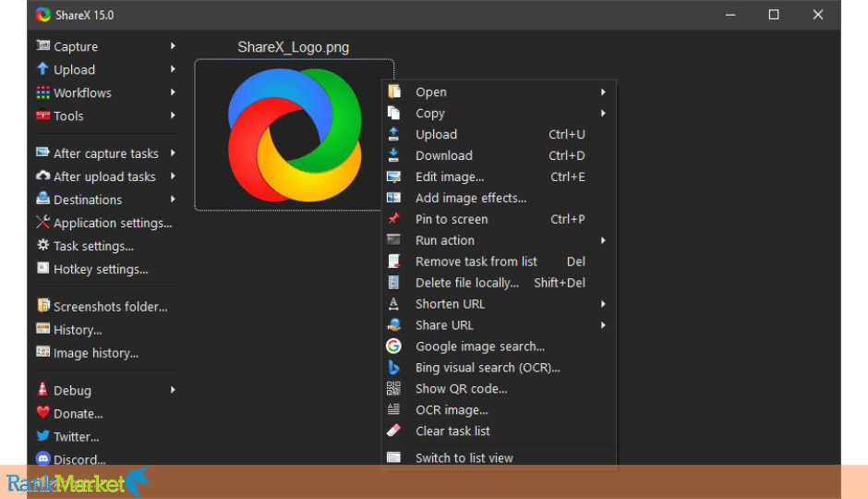Viewport: 868px width, 499px height.
Task: Click the Screenshots folder icon
Action: [x=42, y=305]
